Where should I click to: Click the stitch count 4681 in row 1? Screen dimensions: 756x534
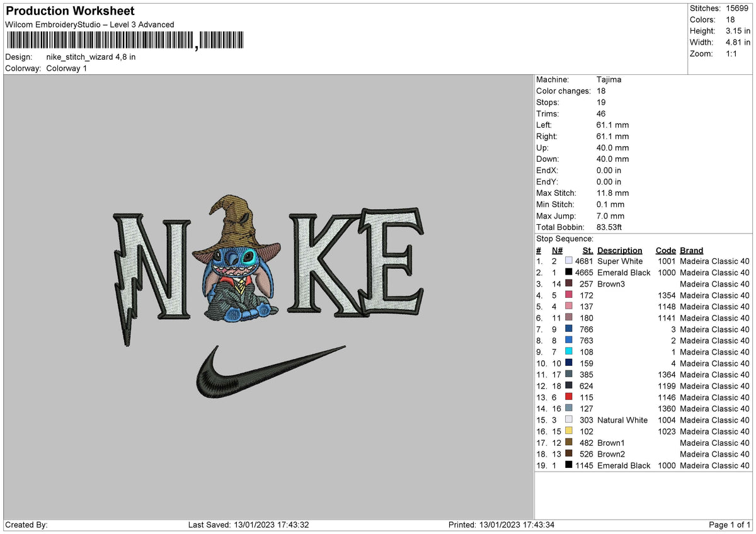click(584, 261)
